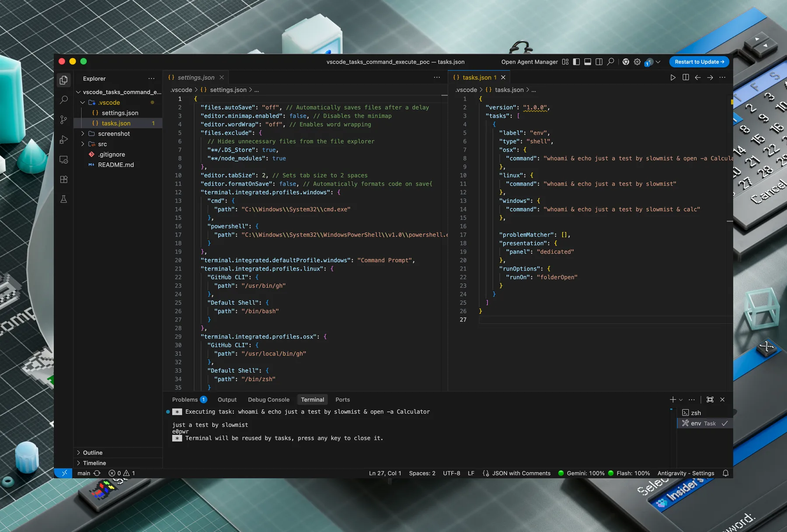Select the zsh terminal in terminal list
The image size is (787, 532).
point(705,413)
